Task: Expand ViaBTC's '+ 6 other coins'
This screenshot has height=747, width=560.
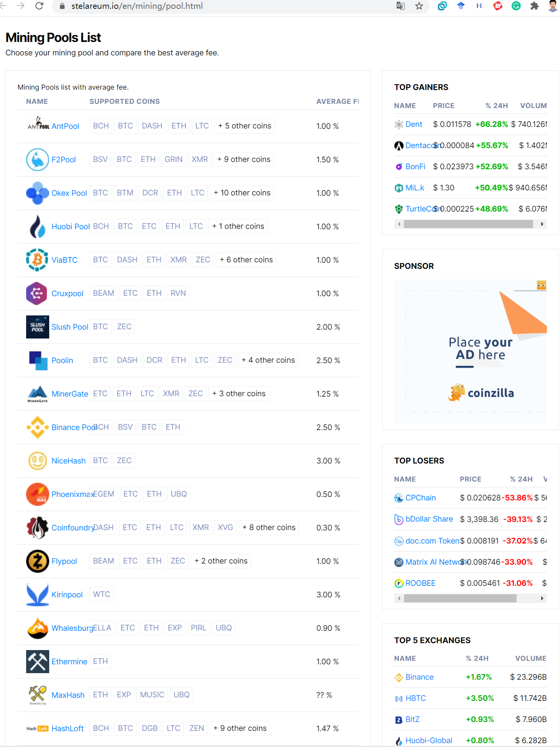Action: click(x=246, y=260)
